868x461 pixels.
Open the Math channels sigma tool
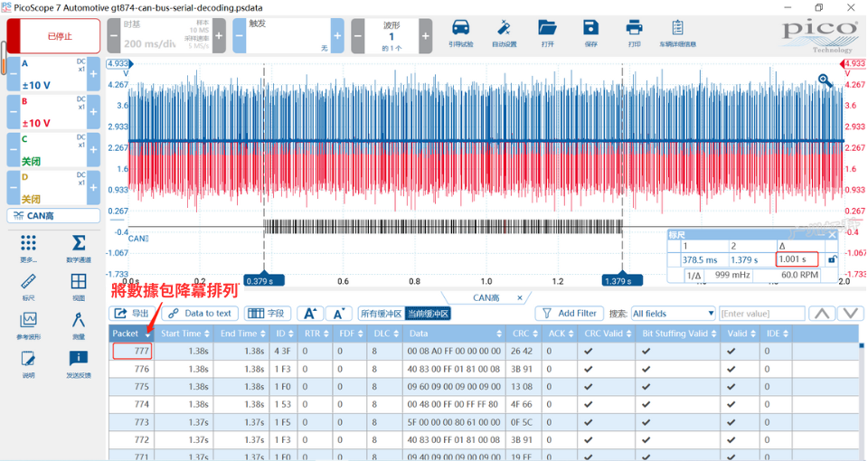pos(79,248)
